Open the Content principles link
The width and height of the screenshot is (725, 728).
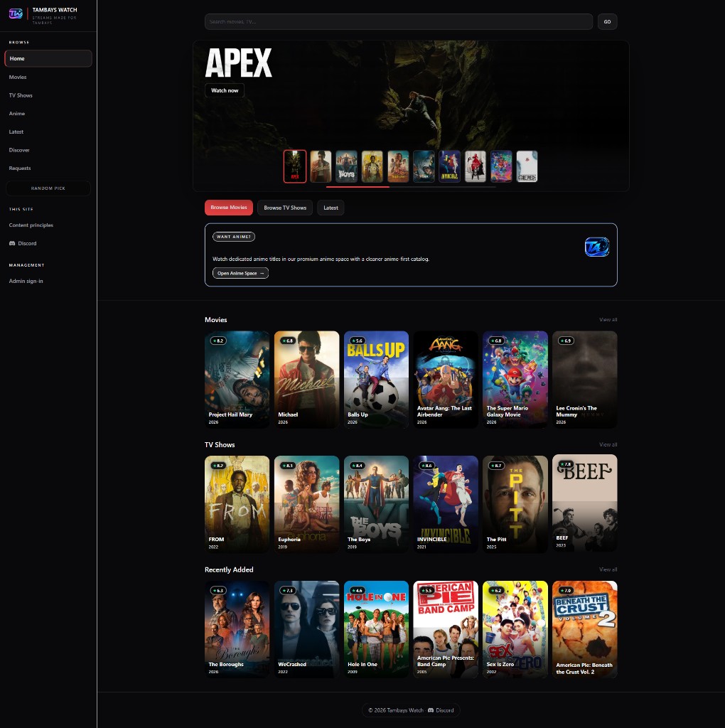31,225
